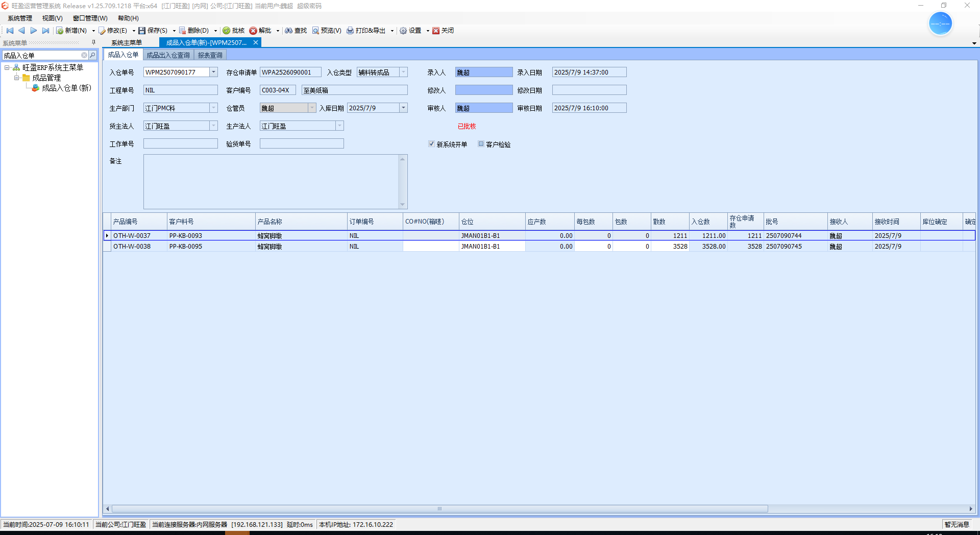Screen dimensions: 980x535
Task: Select the 成品入仓单 sub-tab
Action: tap(123, 55)
